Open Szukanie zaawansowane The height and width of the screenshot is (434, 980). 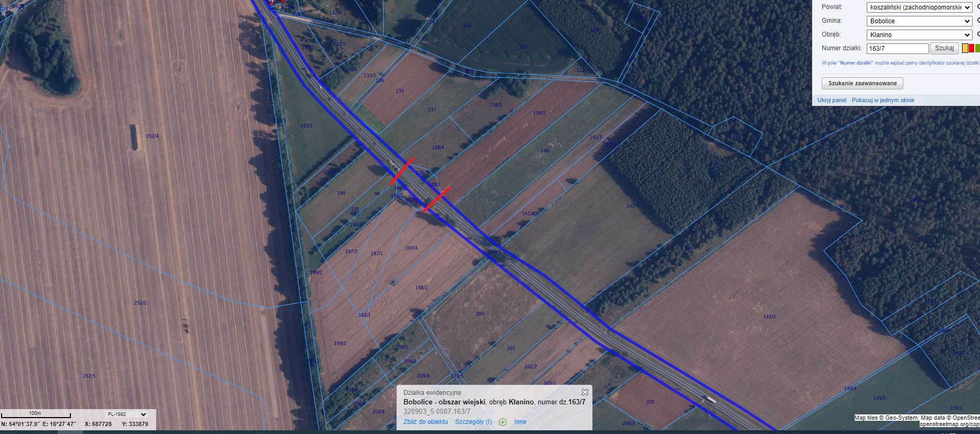point(862,84)
